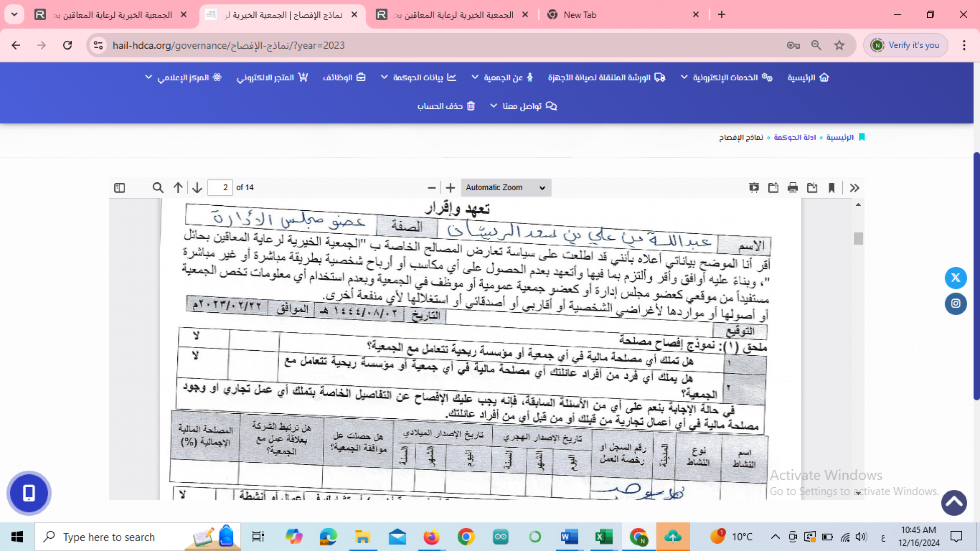
Task: Print the PDF document
Action: 793,188
